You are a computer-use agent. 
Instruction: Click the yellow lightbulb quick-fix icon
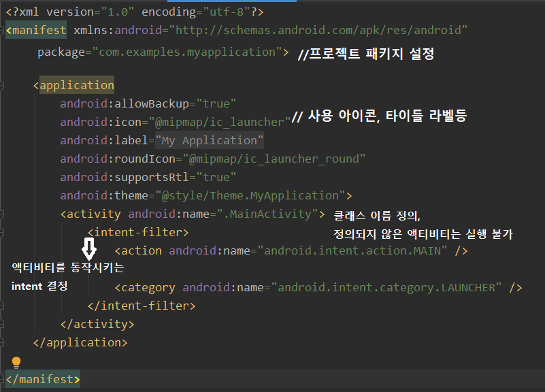16,362
